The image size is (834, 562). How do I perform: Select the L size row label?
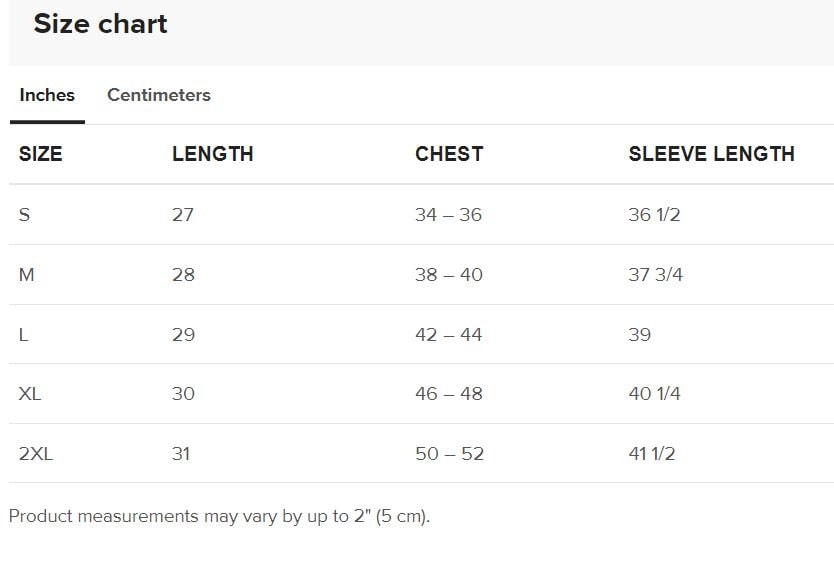pos(23,335)
